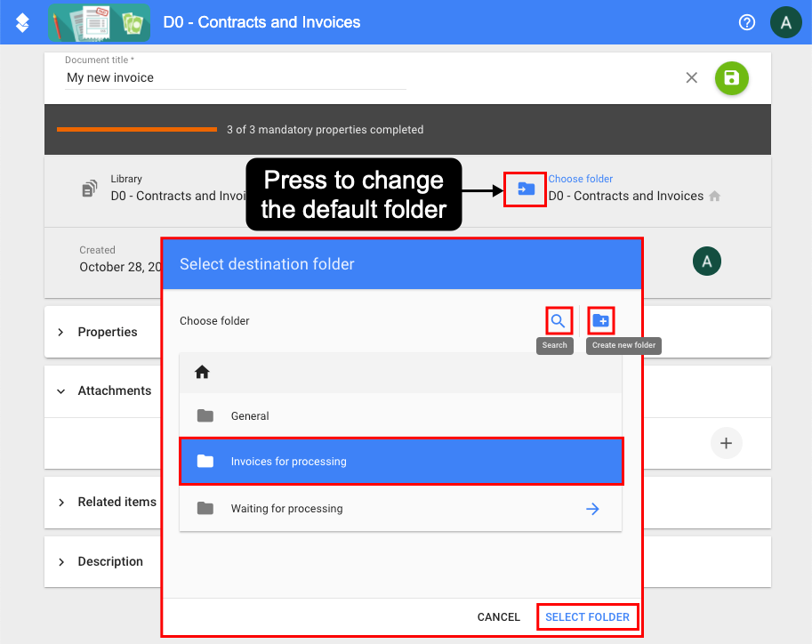Click the library icon next to D0
This screenshot has width=812, height=644.
89,189
